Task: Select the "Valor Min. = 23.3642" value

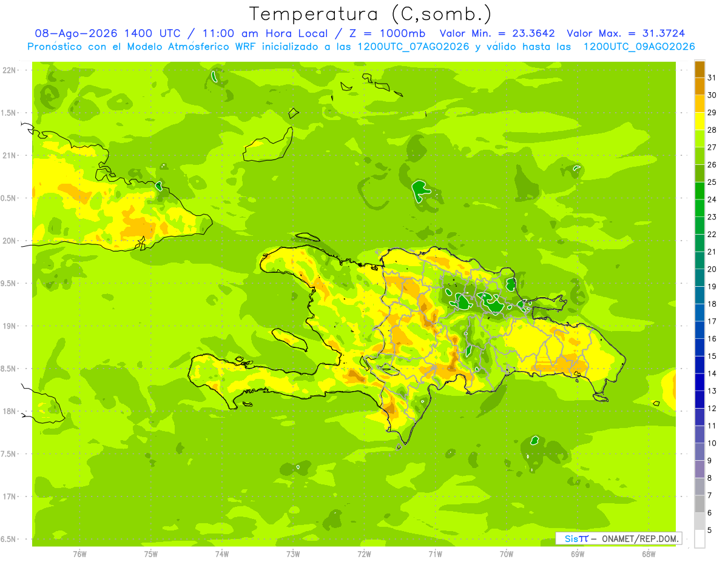Action: [x=498, y=33]
